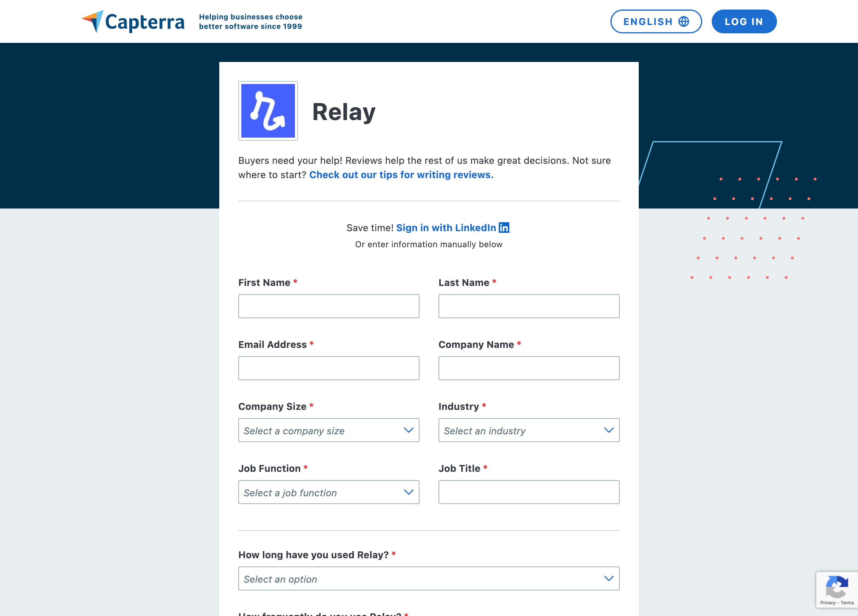Click the Relay product logo thumbnail
This screenshot has height=616, width=858.
(268, 111)
